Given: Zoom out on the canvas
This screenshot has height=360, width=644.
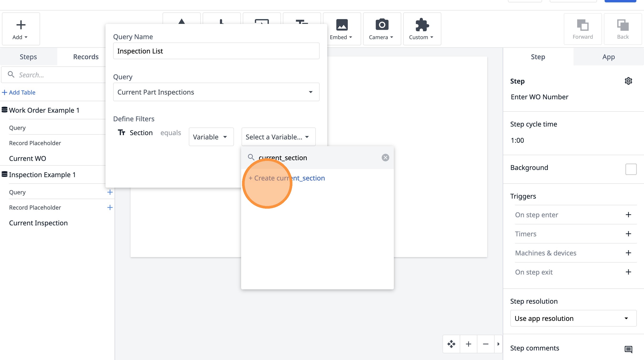Looking at the screenshot, I should click(485, 344).
